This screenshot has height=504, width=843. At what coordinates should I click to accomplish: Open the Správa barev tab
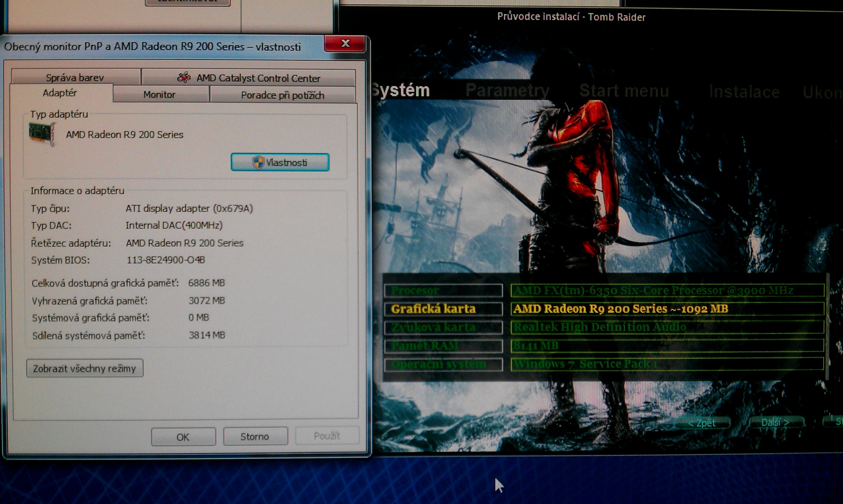tap(75, 77)
